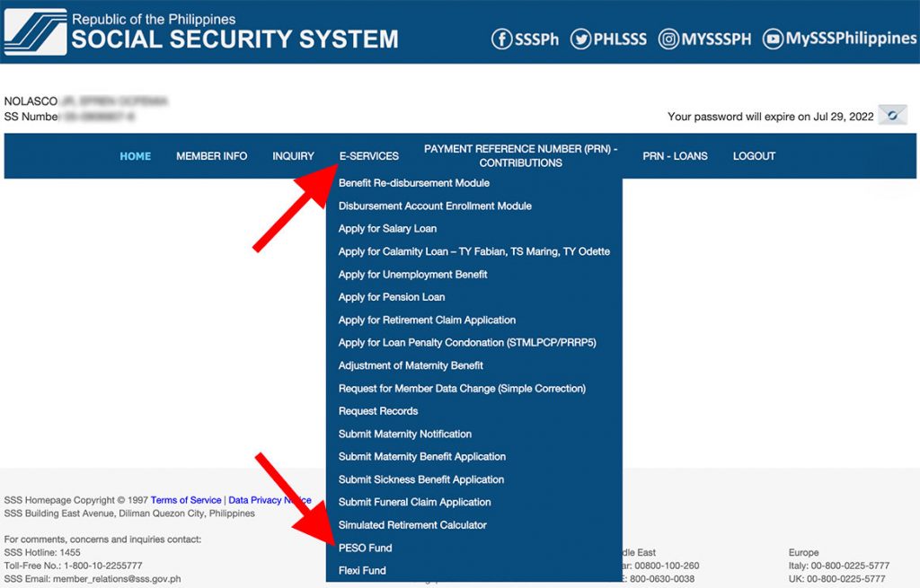Image resolution: width=920 pixels, height=588 pixels.
Task: Click the SSS Hotline: 1455 text
Action: (42, 552)
